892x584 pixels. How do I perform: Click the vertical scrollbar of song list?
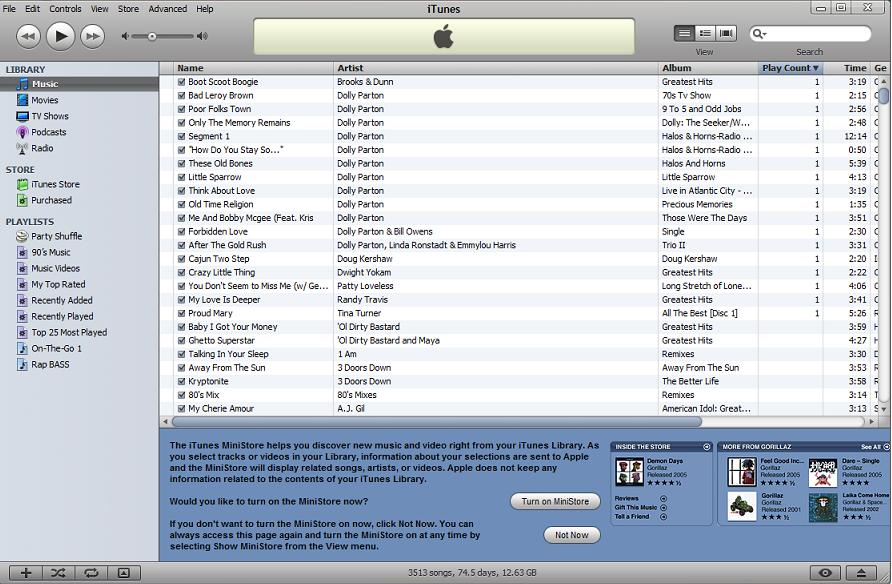[883, 94]
